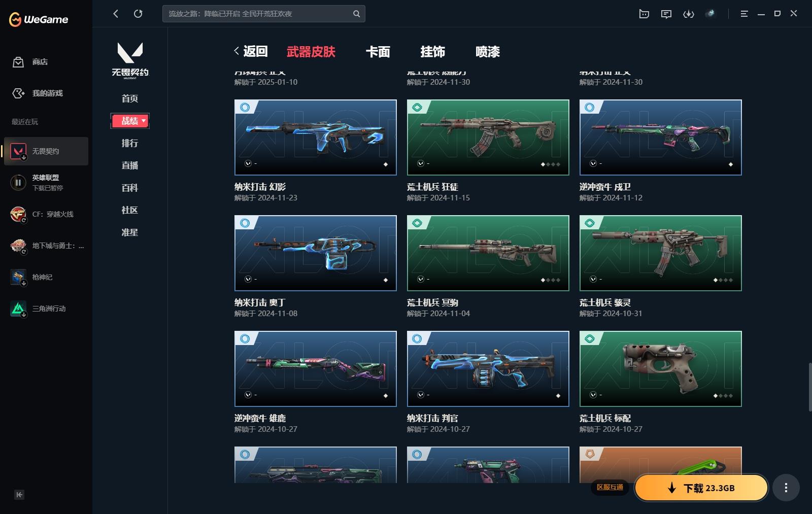Image resolution: width=812 pixels, height=514 pixels.
Task: Click the search magnifier icon
Action: click(x=357, y=14)
